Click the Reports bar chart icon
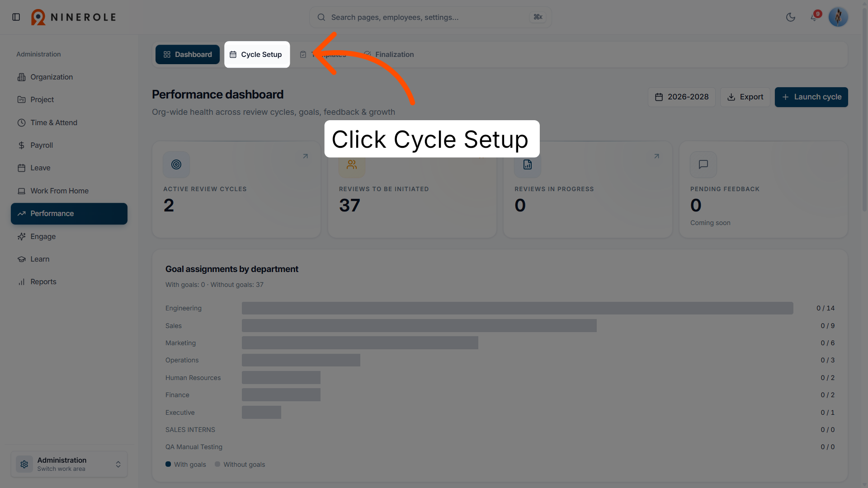The image size is (868, 488). pos(21,282)
